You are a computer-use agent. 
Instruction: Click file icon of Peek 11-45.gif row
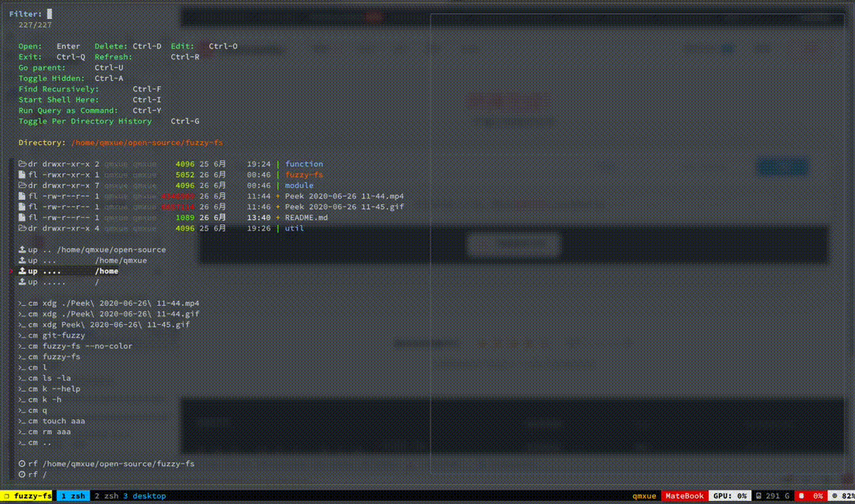22,207
